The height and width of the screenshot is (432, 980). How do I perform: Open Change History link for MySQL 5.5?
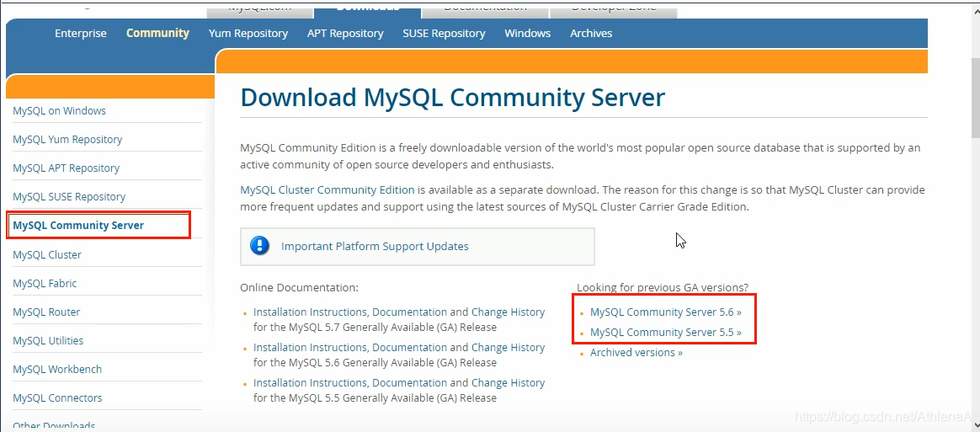(x=509, y=382)
